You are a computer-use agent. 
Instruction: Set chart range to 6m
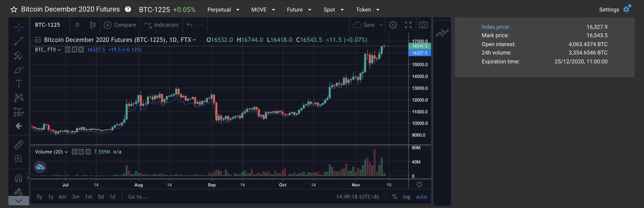pyautogui.click(x=62, y=197)
